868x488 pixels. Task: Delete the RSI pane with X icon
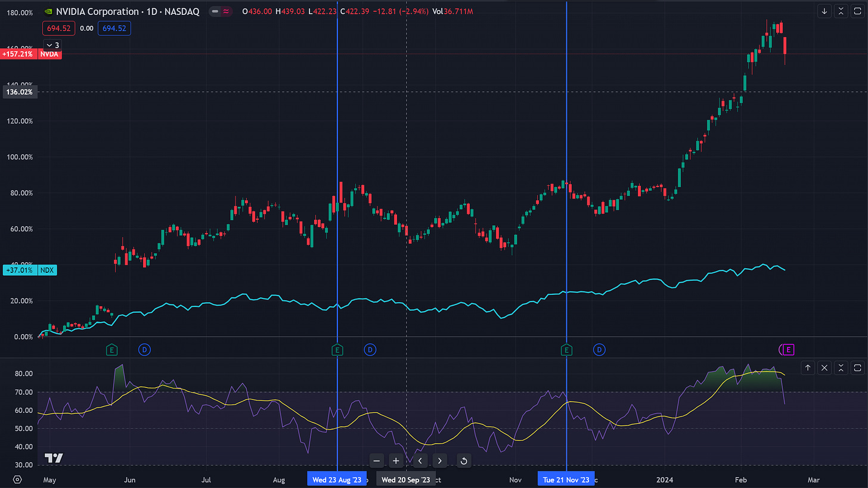click(824, 368)
